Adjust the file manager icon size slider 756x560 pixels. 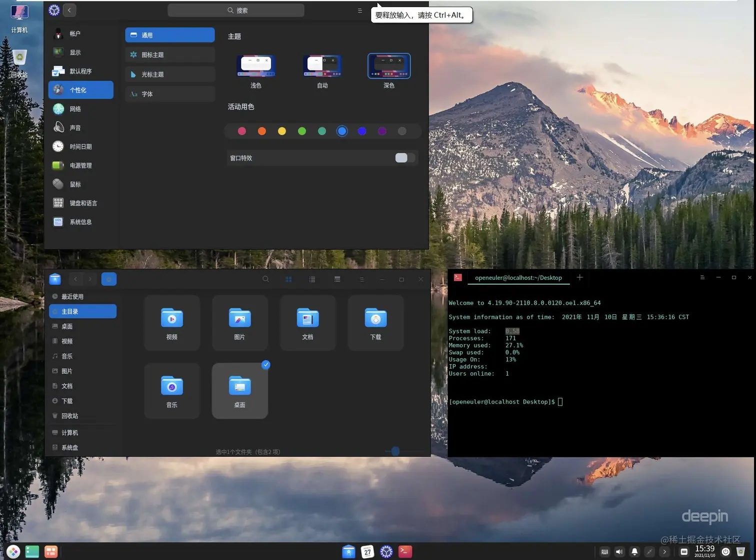click(x=395, y=451)
